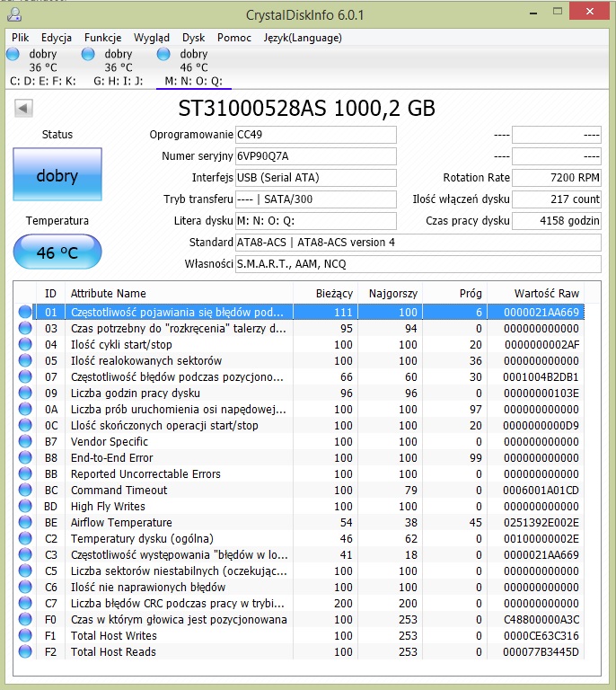The width and height of the screenshot is (616, 690).
Task: Click status icon of attribute C3 row
Action: 25,555
